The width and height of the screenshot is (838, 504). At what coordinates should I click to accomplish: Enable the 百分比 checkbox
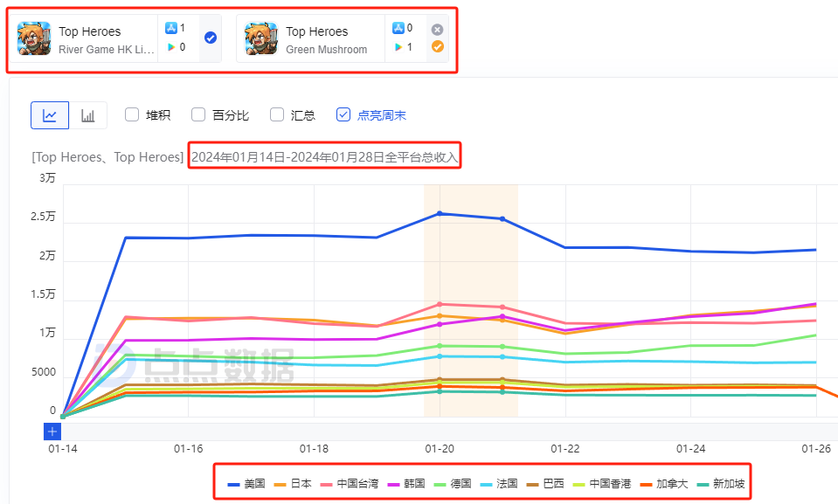click(199, 114)
